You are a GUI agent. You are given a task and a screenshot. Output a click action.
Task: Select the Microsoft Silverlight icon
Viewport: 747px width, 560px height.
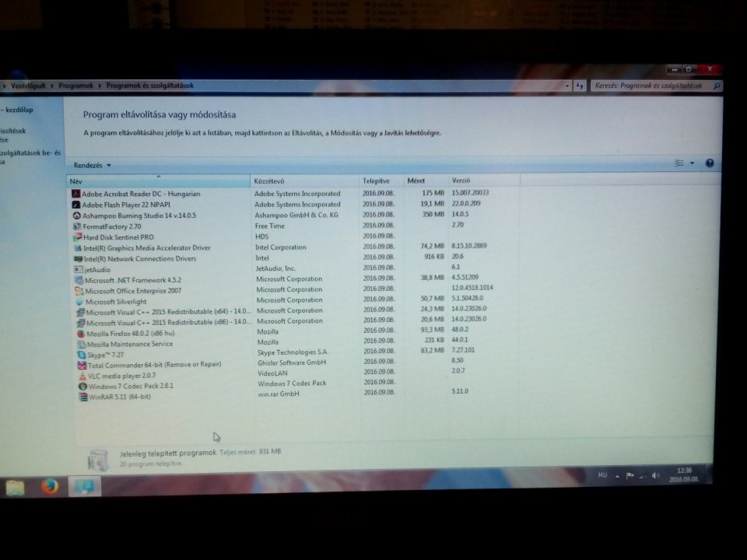coord(79,302)
